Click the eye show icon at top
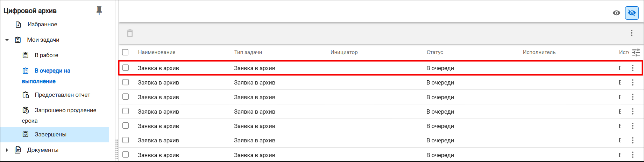 616,13
